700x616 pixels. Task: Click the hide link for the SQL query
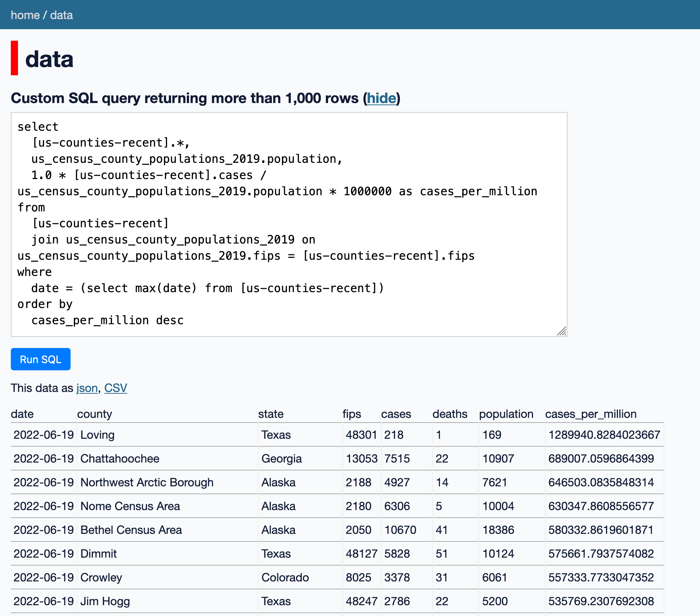coord(381,98)
